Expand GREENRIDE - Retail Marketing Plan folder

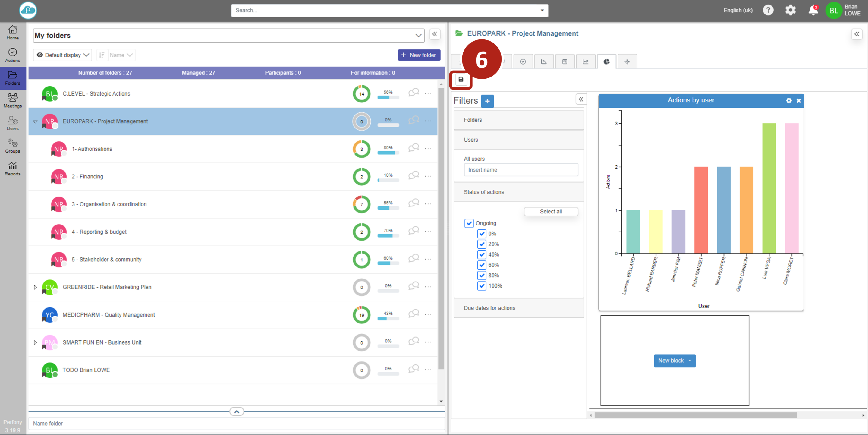coord(35,287)
